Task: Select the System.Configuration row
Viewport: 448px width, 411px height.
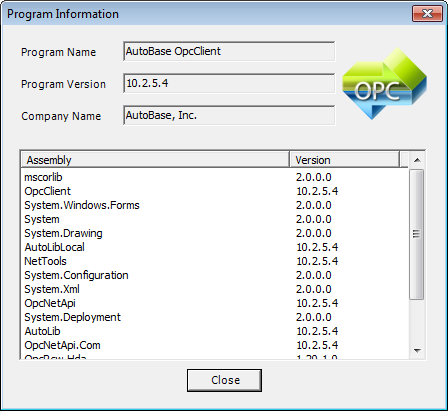Action: coord(214,275)
